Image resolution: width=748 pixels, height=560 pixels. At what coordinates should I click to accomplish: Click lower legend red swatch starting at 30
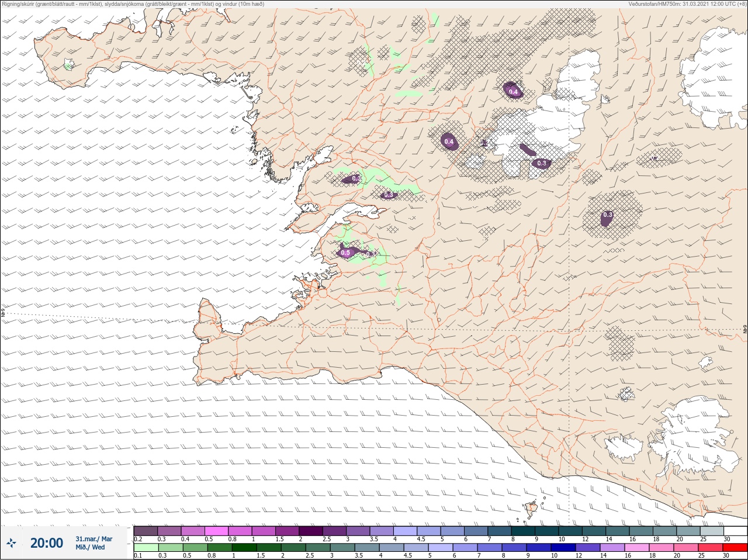click(736, 548)
